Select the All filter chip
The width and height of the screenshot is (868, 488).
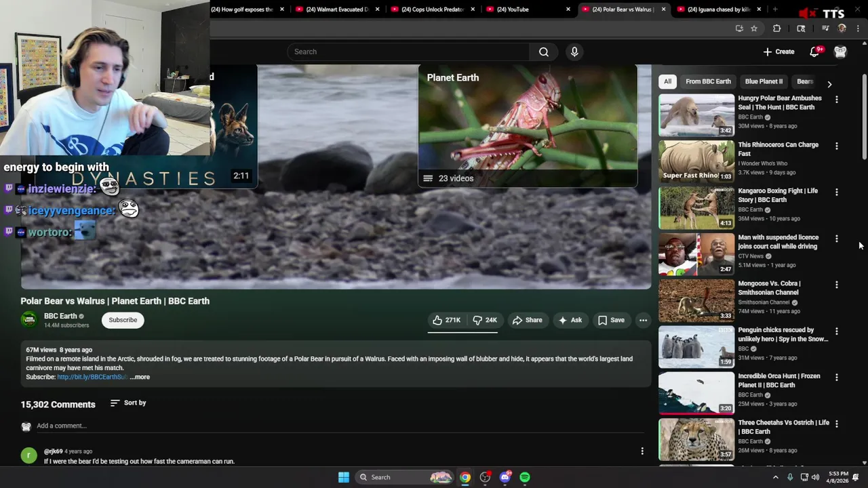coord(667,81)
